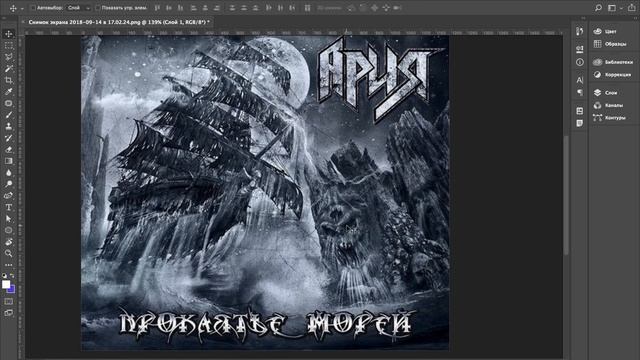The image size is (640, 360).
Task: Toggle Quick Mask mode
Action: (9, 302)
